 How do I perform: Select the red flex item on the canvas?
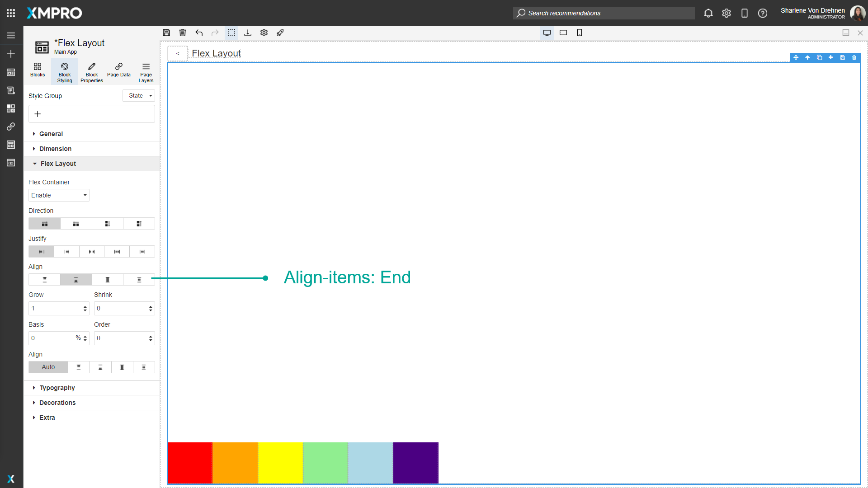click(x=190, y=463)
